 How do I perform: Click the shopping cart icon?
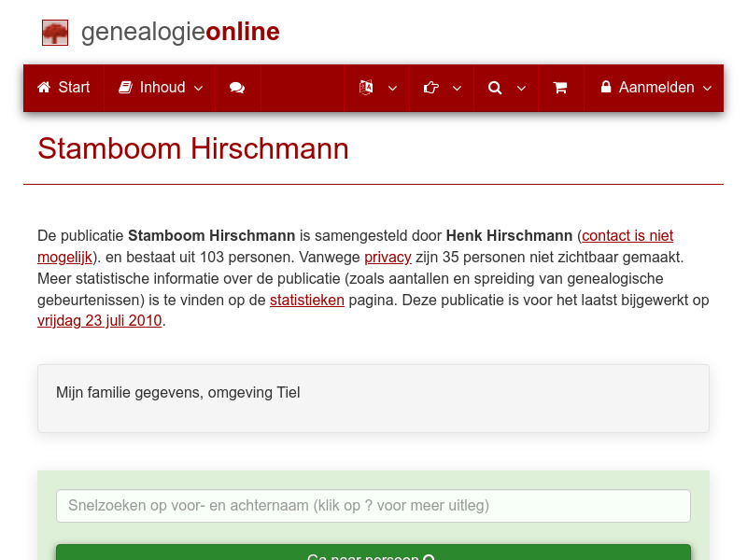[x=560, y=87]
